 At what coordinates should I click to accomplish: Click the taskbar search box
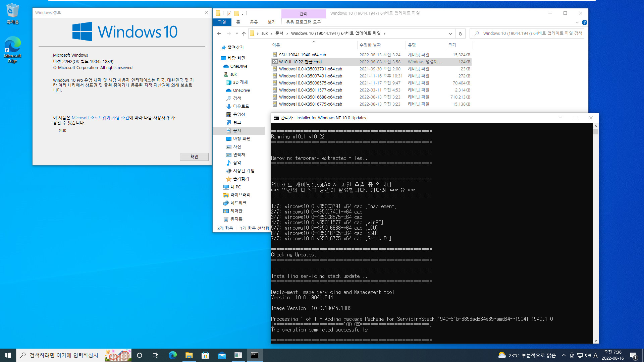pos(74,355)
